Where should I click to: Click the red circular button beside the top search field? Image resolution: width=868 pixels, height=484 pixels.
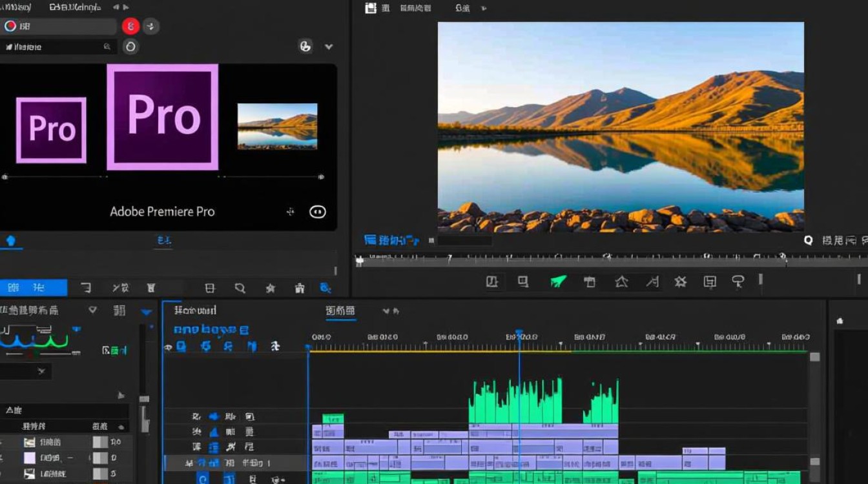[131, 26]
